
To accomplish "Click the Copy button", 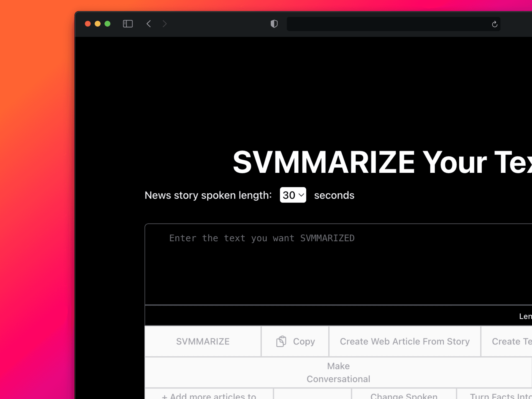I will tap(295, 341).
